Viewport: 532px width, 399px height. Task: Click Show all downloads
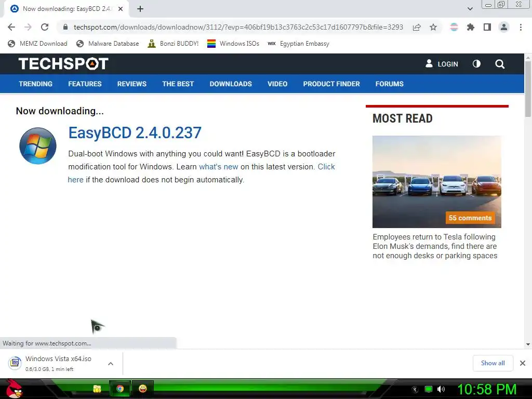[x=493, y=363]
